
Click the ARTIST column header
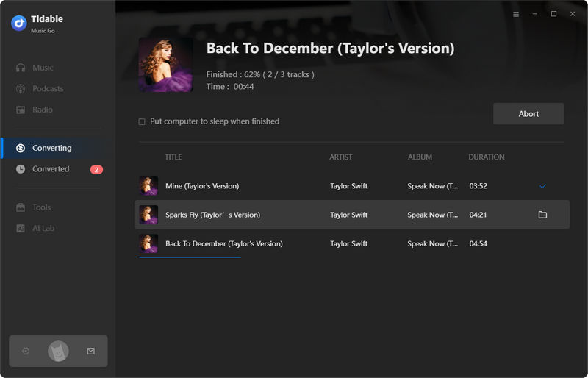click(x=341, y=157)
